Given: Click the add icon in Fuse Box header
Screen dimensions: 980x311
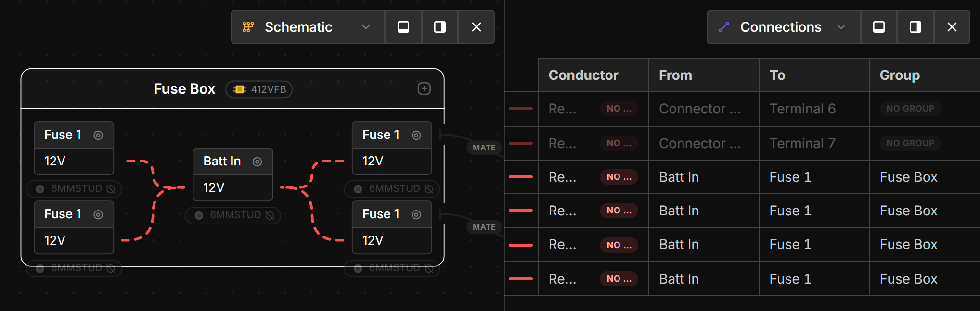Looking at the screenshot, I should [x=424, y=88].
